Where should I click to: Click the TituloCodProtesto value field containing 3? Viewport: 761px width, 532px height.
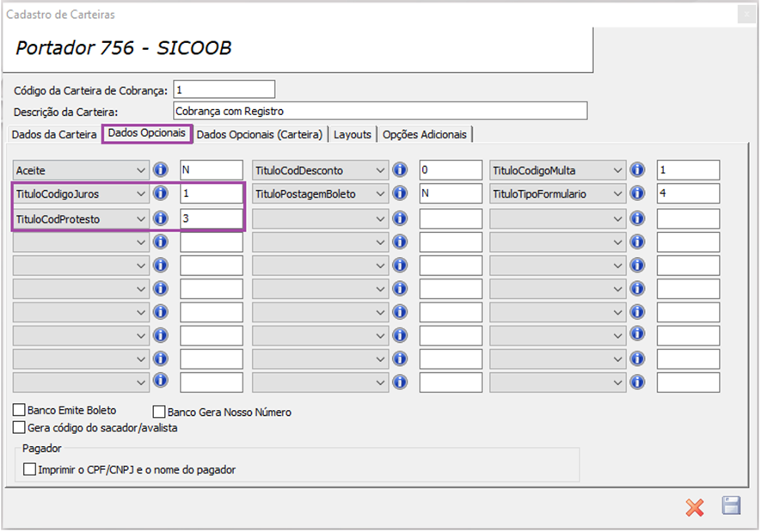[x=212, y=218]
